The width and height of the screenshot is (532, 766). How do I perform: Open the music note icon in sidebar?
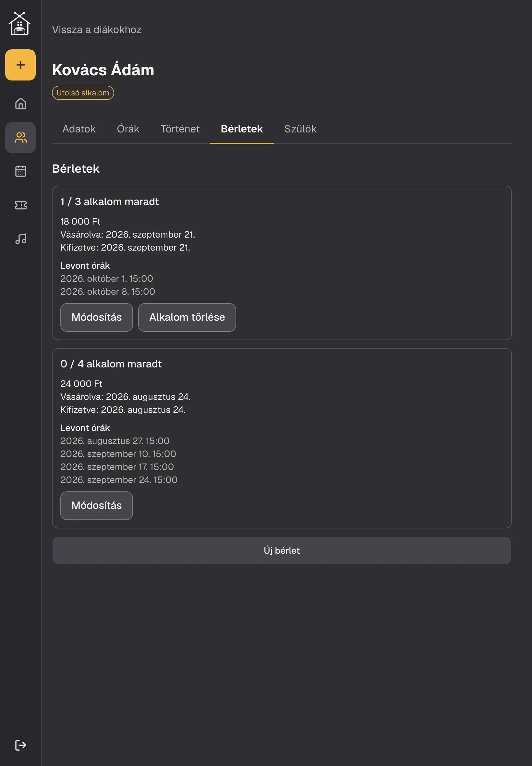click(20, 239)
